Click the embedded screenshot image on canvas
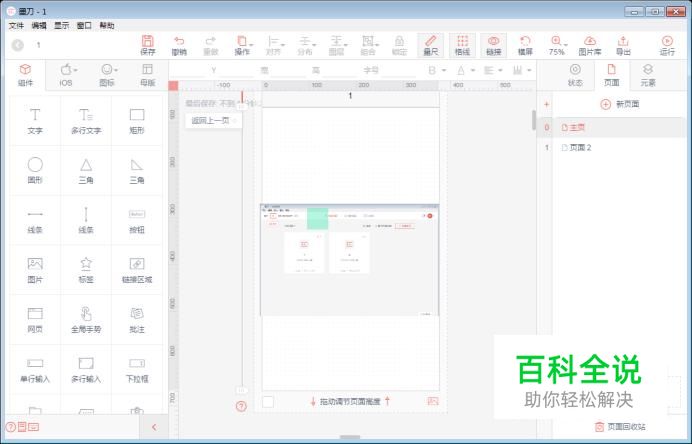This screenshot has width=692, height=444. (350, 260)
